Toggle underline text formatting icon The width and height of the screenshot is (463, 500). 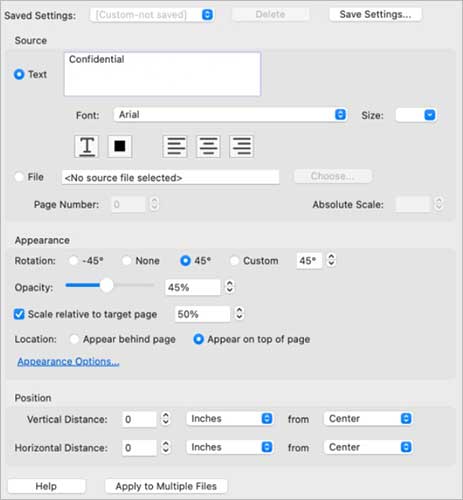tap(87, 146)
